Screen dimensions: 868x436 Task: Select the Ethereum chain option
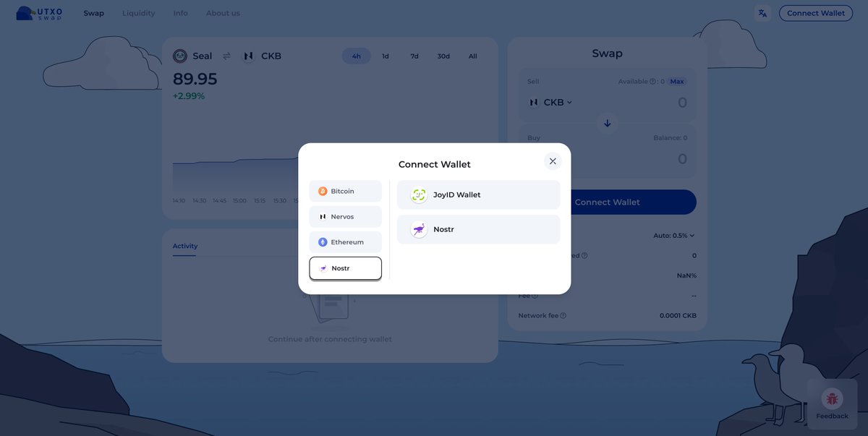pos(345,242)
